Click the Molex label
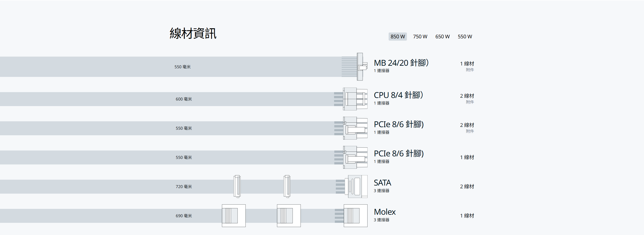 385,212
